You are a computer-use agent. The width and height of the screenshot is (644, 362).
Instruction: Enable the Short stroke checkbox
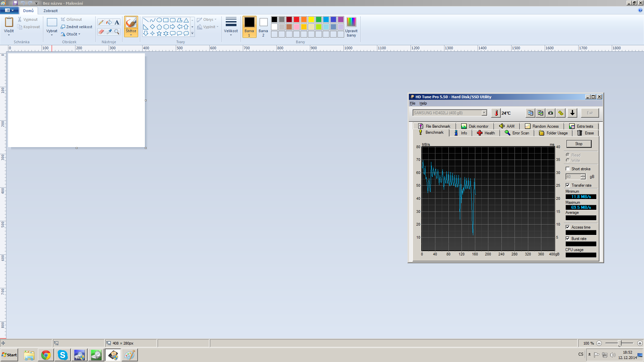pyautogui.click(x=568, y=169)
